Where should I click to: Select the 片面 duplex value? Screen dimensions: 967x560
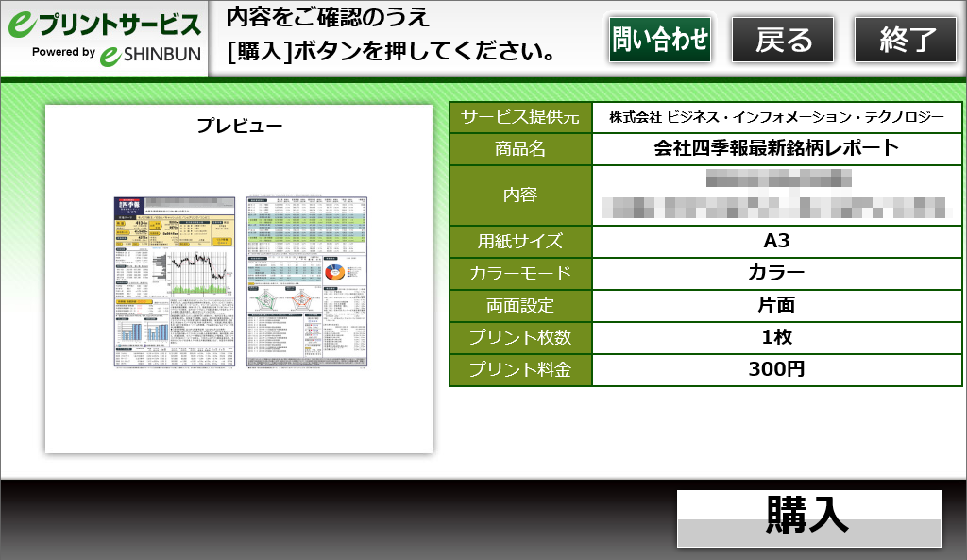[x=776, y=305]
